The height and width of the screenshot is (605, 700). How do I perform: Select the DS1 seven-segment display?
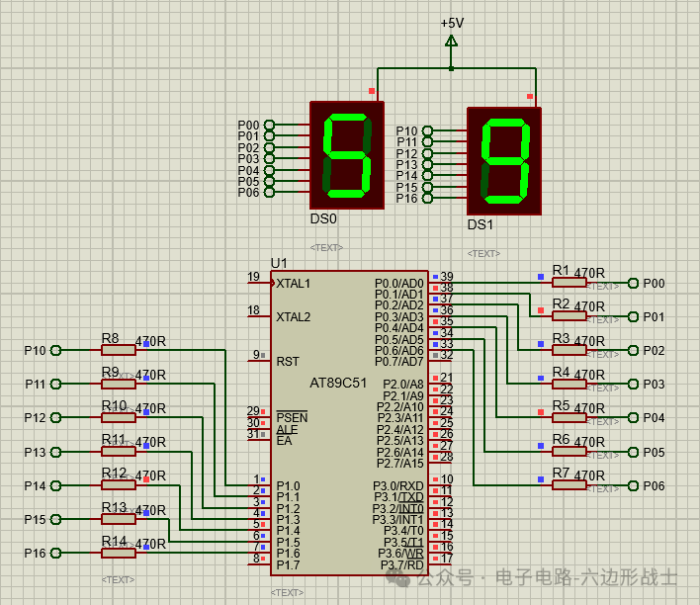(x=504, y=161)
